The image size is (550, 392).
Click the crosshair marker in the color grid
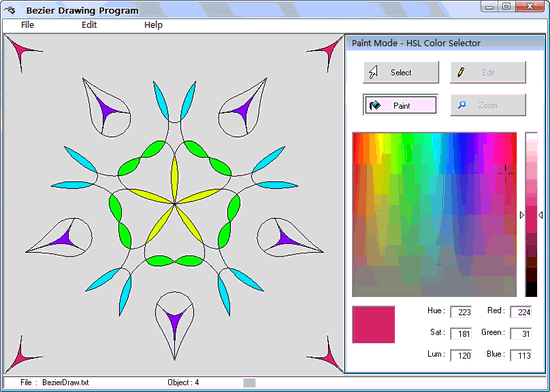[x=505, y=173]
